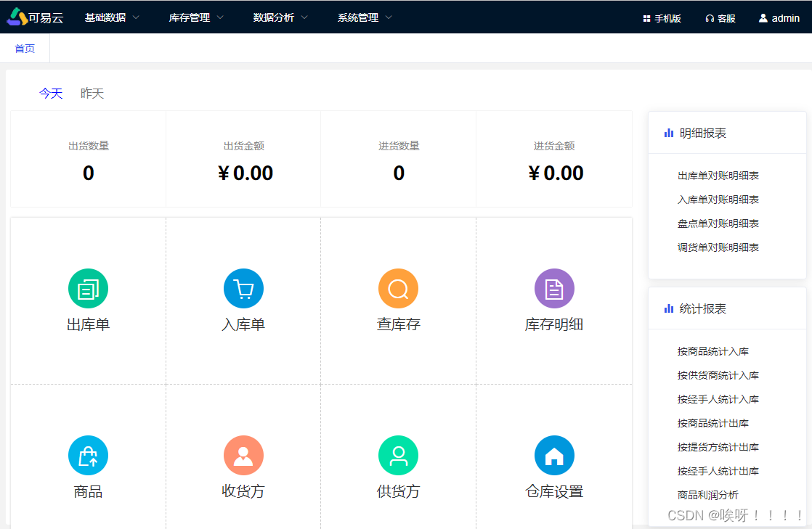
Task: Click the 可易云 logo
Action: (x=33, y=16)
